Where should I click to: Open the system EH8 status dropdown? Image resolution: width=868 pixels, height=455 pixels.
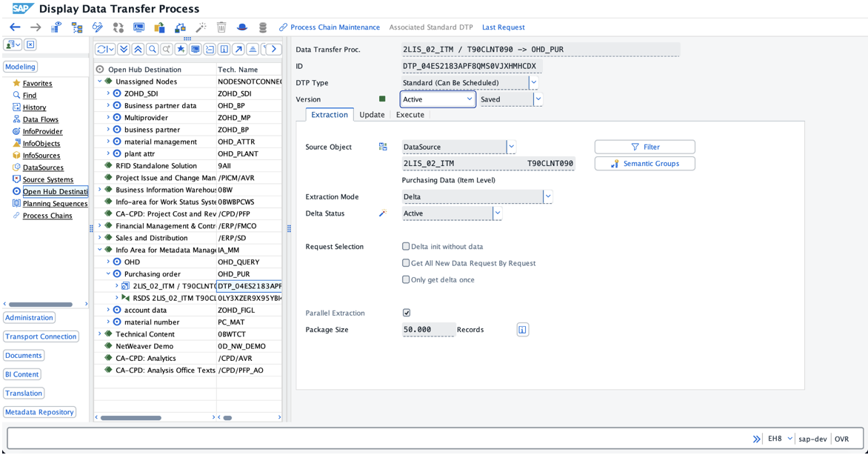[x=790, y=439]
